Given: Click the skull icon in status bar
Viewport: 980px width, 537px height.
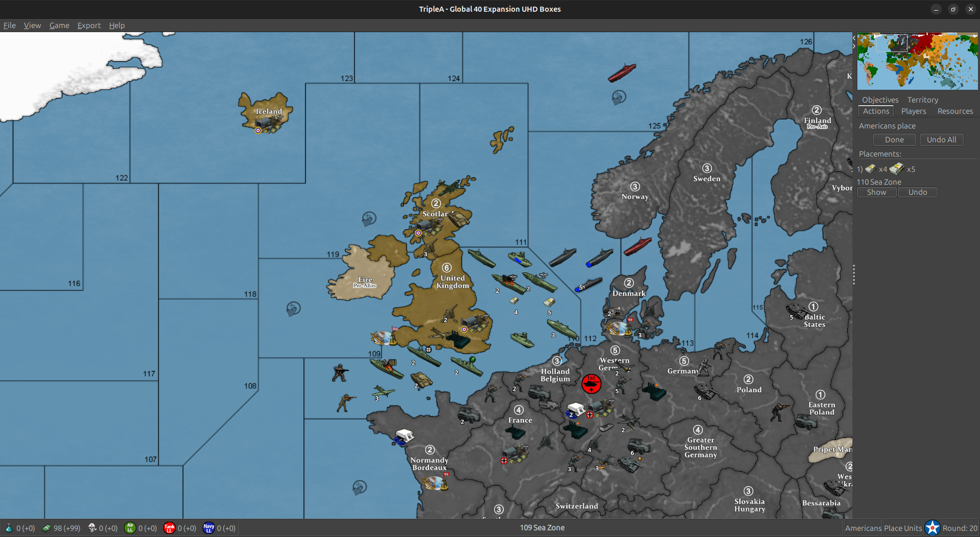Looking at the screenshot, I should [x=92, y=528].
